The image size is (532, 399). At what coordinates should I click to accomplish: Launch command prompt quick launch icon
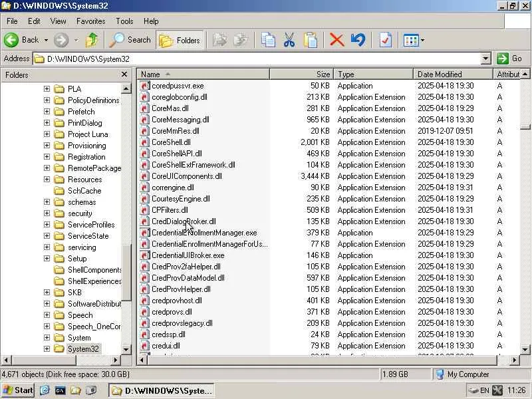(60, 390)
